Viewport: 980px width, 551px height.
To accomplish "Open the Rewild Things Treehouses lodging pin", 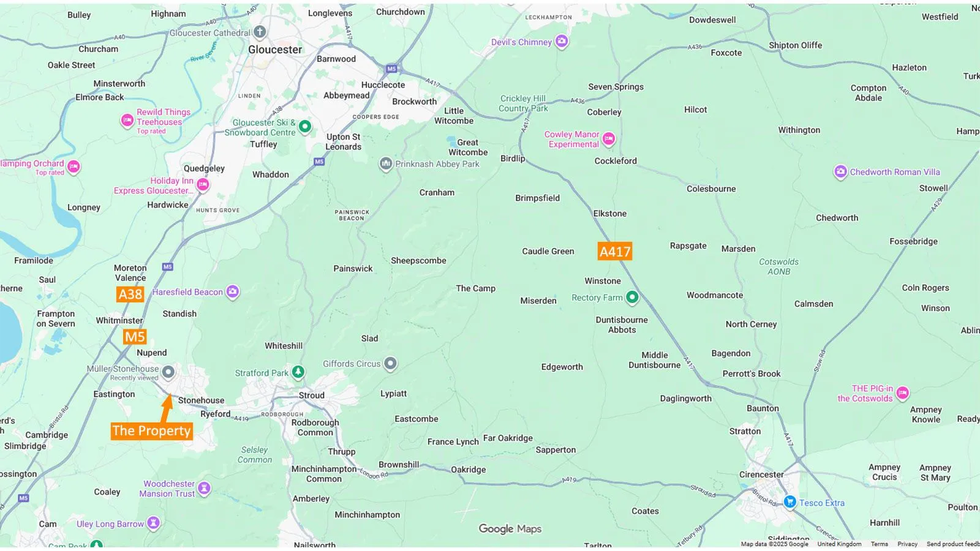I will pos(127,121).
